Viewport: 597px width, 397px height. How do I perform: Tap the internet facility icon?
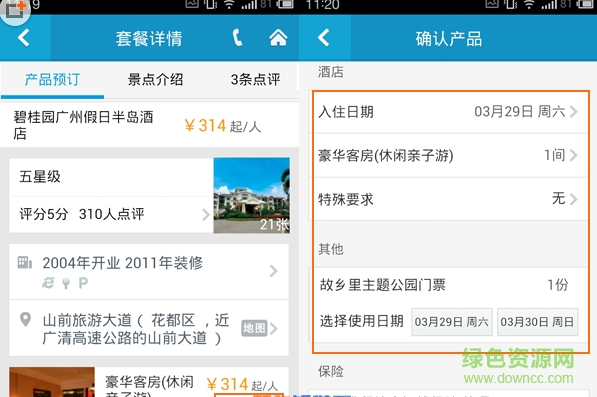point(48,283)
